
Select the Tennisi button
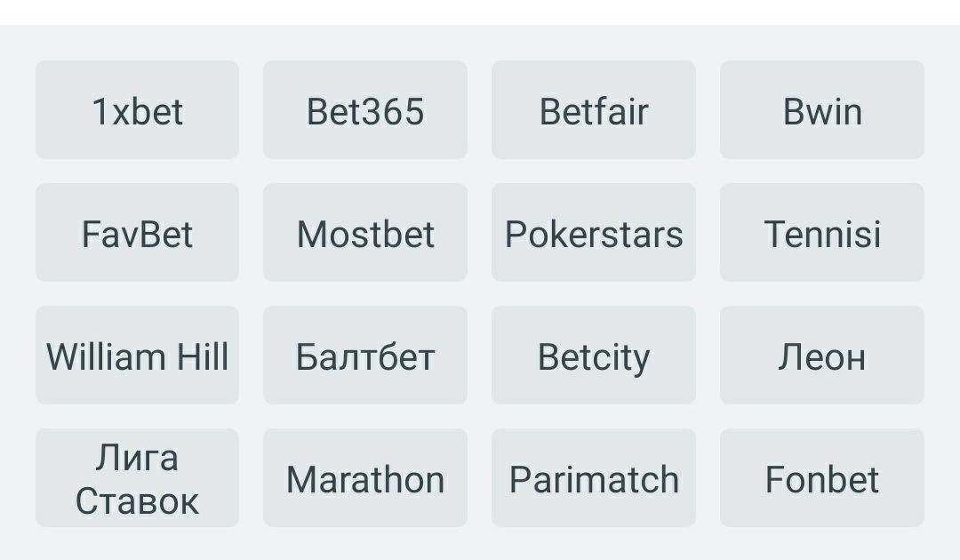821,233
